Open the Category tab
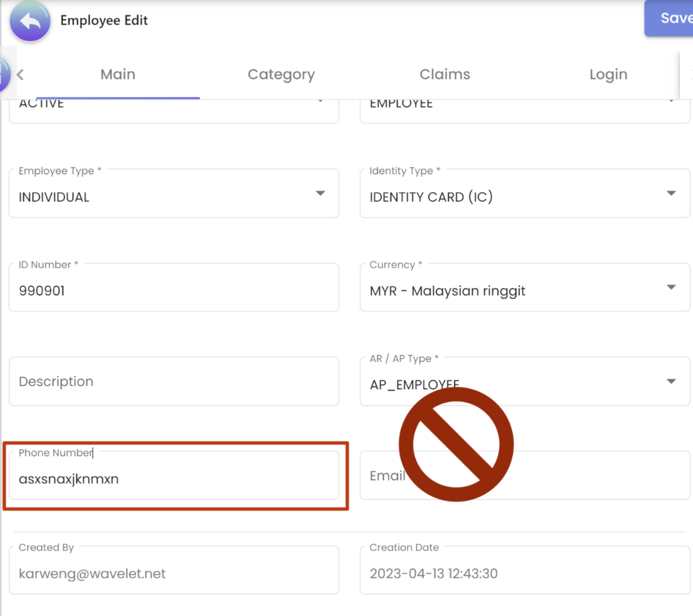This screenshot has width=693, height=616. (x=281, y=75)
